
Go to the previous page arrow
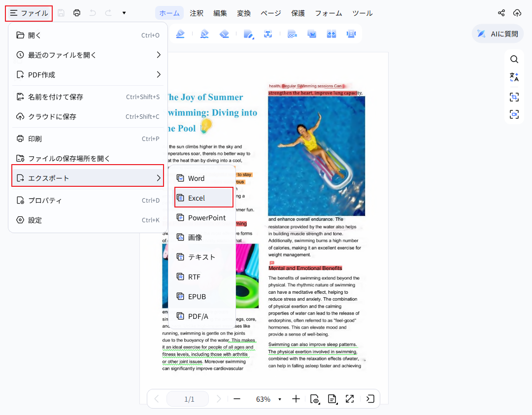click(157, 399)
